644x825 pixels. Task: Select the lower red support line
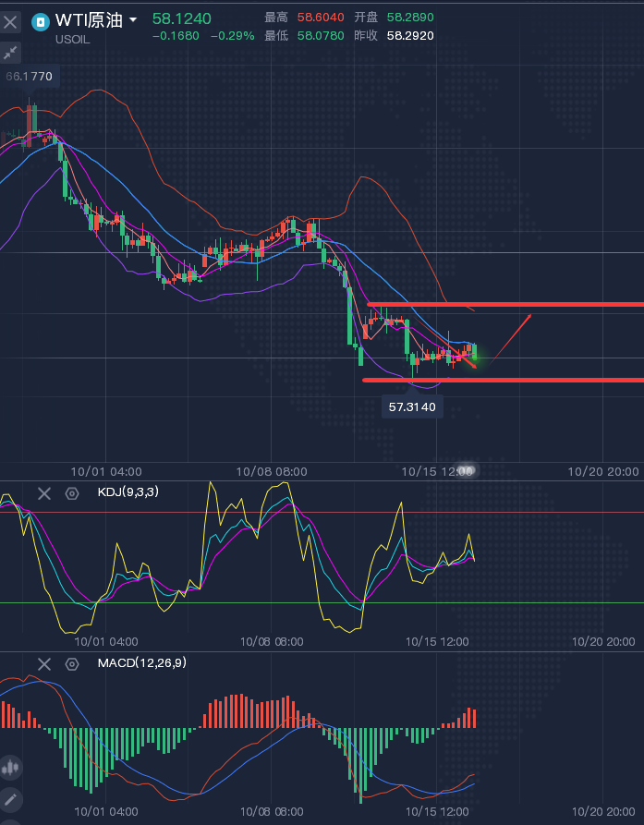click(x=554, y=380)
